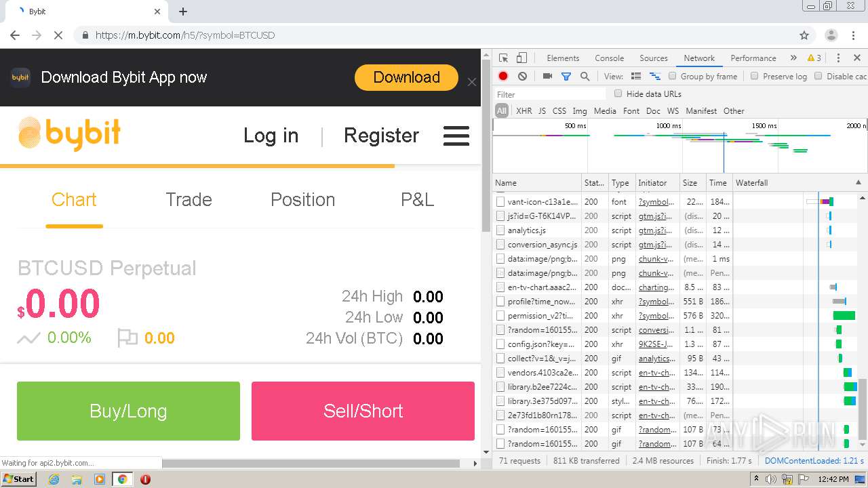Close the DevTools panel
The width and height of the screenshot is (868, 488).
pyautogui.click(x=857, y=58)
